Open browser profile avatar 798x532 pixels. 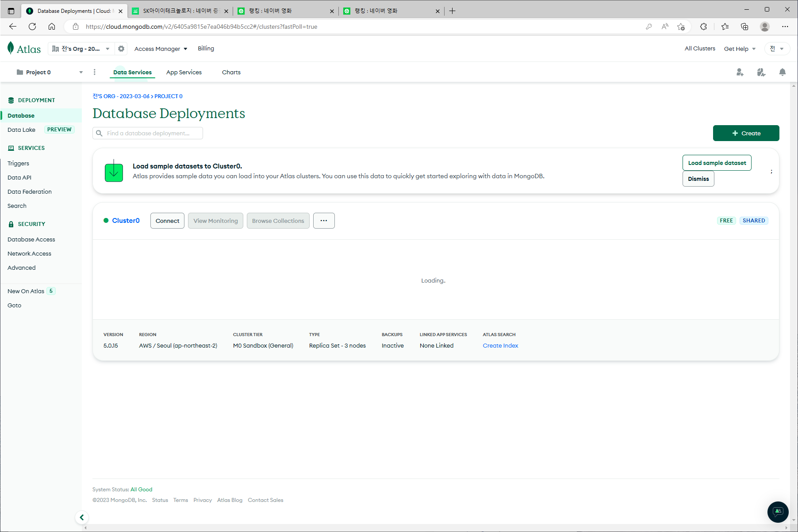click(x=765, y=27)
